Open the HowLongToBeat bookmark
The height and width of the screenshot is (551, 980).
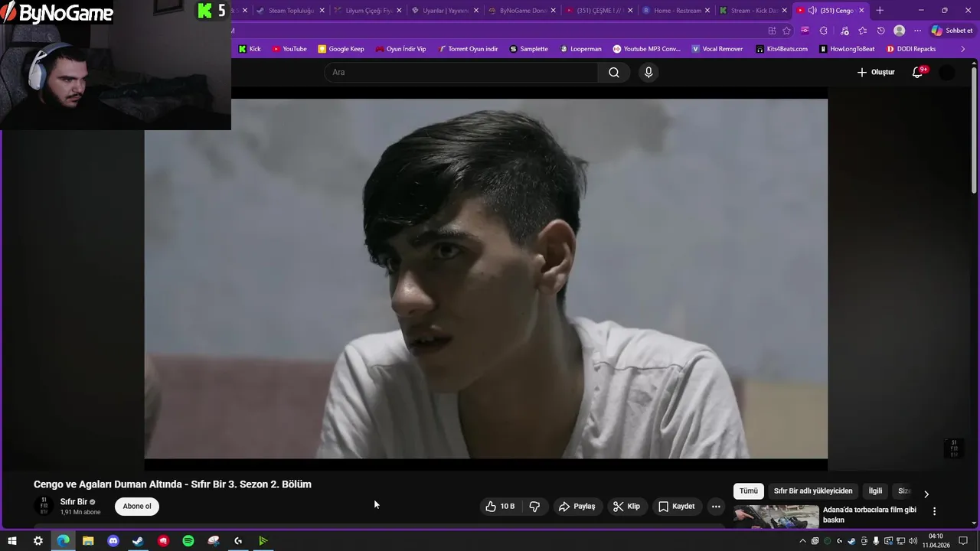(x=847, y=49)
